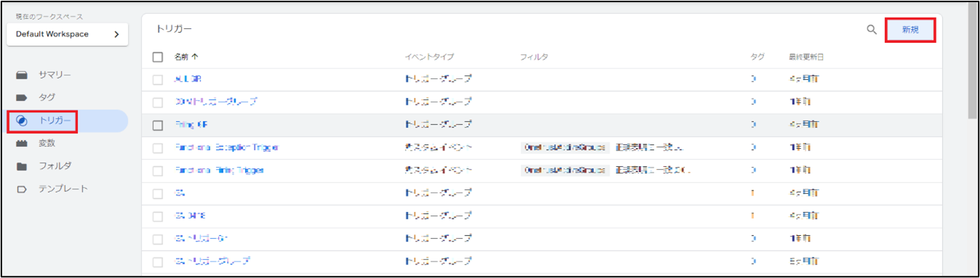
Task: Click the トリガー circular trigger icon
Action: click(x=22, y=120)
